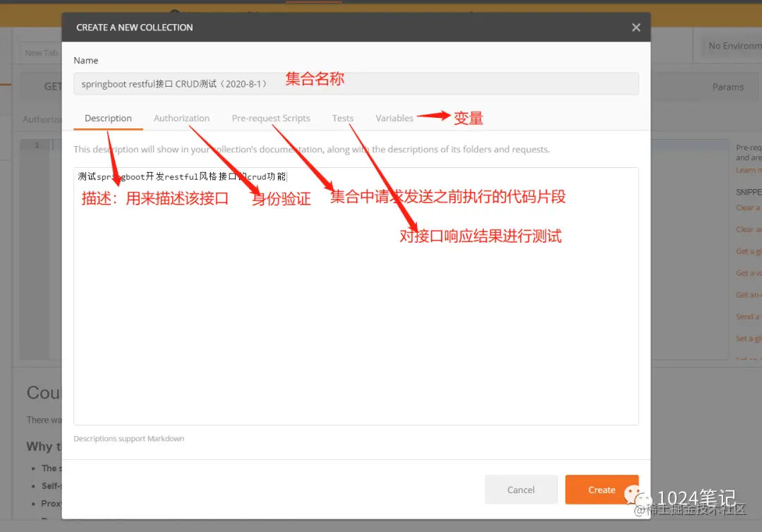The image size is (762, 532).
Task: Click 'Get an' snippet in background sidebar
Action: pyautogui.click(x=747, y=295)
